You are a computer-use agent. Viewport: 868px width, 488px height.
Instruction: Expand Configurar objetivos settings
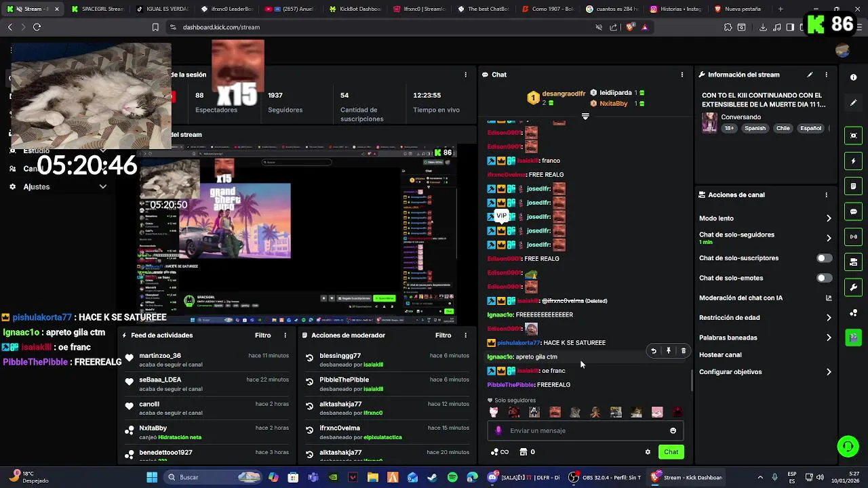[x=829, y=372]
